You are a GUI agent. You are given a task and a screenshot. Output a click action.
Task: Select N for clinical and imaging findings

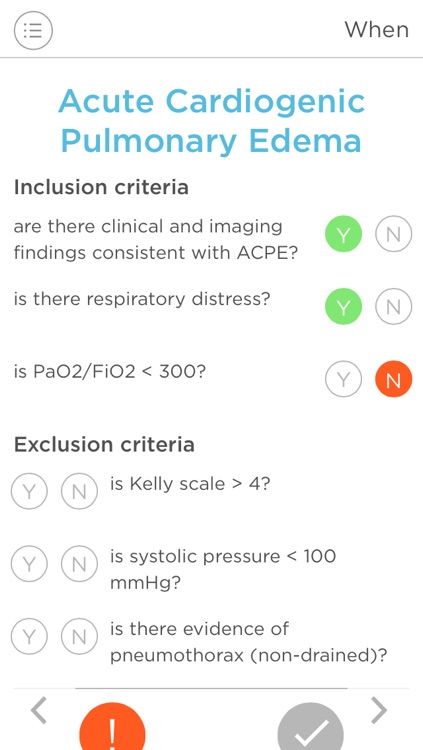click(x=393, y=234)
